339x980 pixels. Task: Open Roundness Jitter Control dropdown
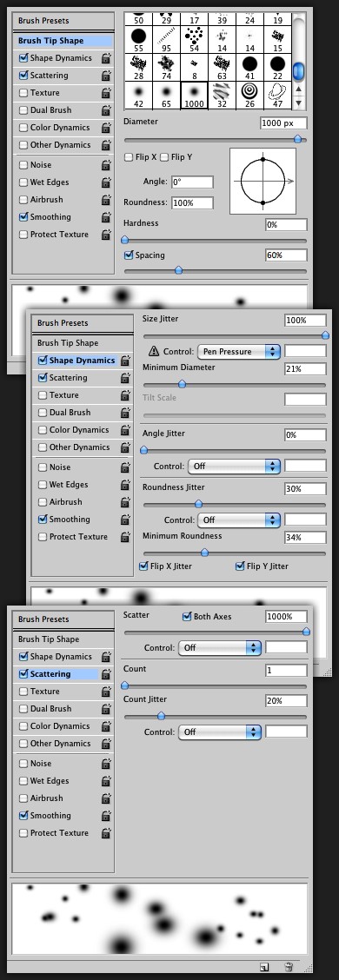point(239,520)
